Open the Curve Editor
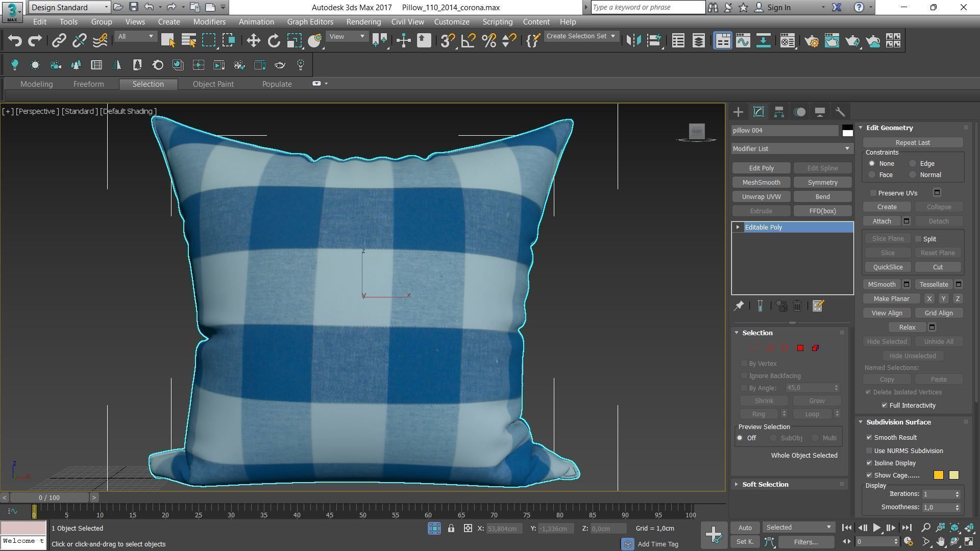 (x=743, y=41)
